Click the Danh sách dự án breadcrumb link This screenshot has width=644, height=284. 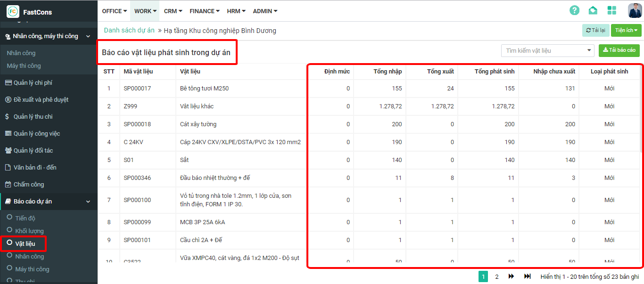click(129, 30)
